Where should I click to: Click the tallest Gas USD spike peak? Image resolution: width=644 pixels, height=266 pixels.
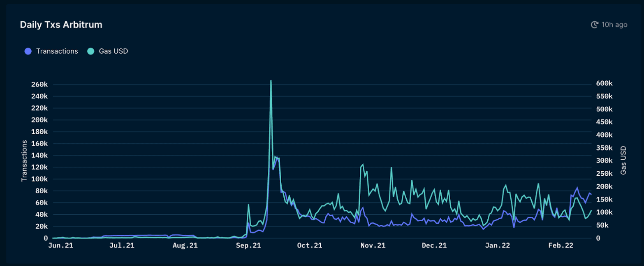tap(271, 81)
